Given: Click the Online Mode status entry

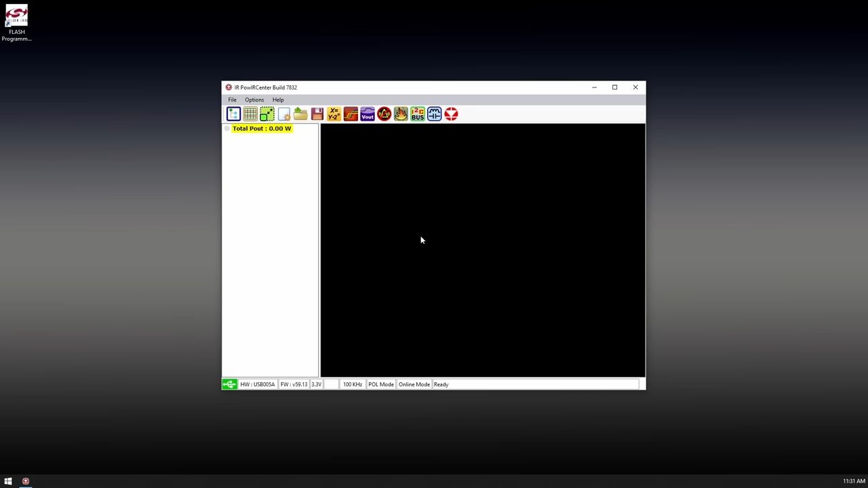Looking at the screenshot, I should pos(414,384).
